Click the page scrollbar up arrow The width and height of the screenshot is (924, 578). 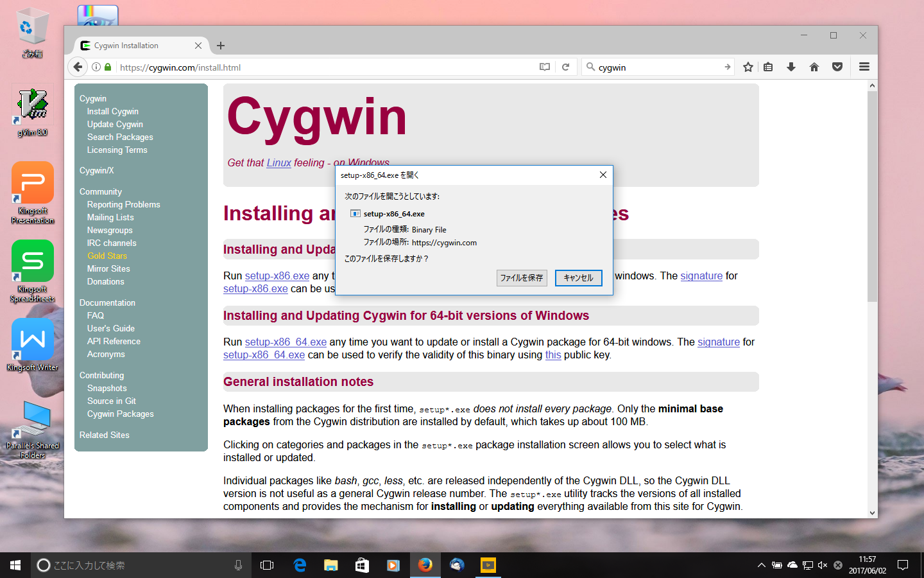point(872,85)
